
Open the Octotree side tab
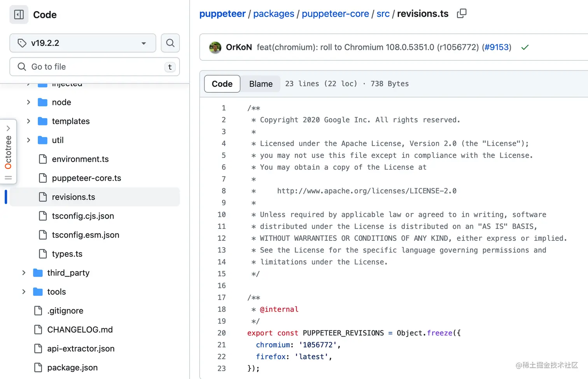8,152
